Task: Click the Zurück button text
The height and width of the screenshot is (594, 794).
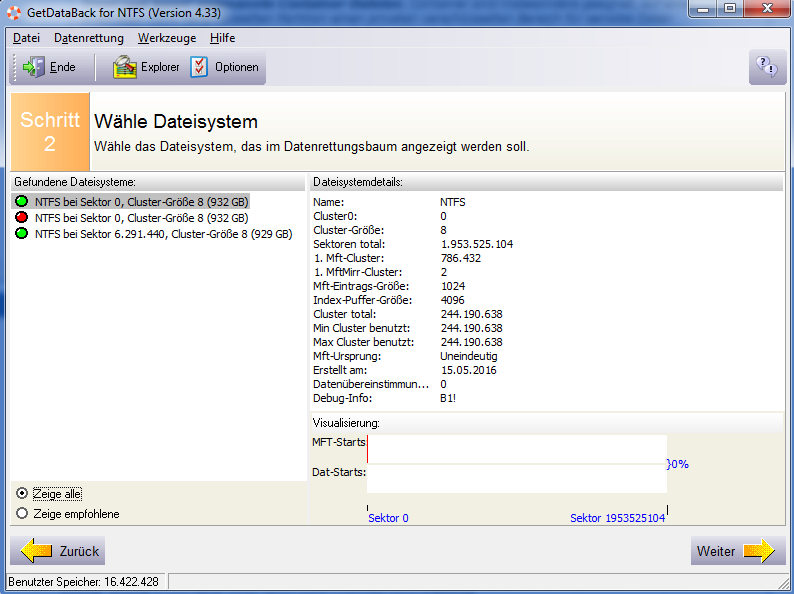Action: pyautogui.click(x=79, y=551)
